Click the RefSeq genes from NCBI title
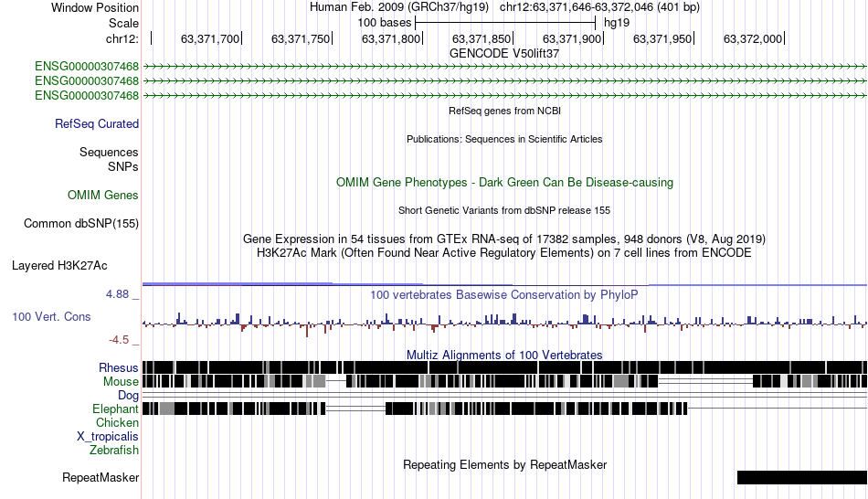 coord(504,111)
